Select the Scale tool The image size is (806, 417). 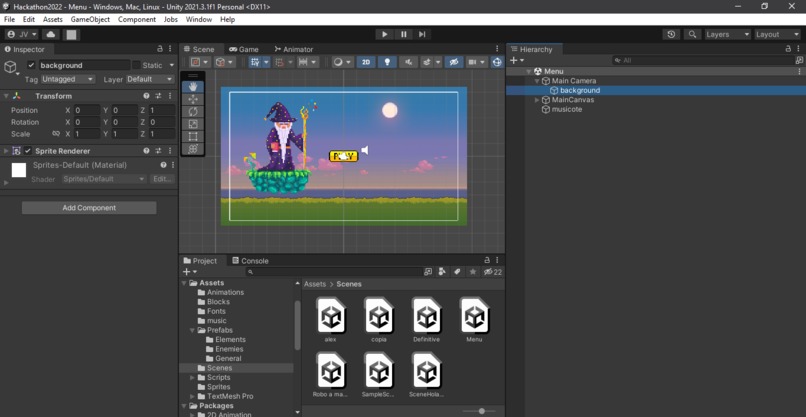pos(193,124)
